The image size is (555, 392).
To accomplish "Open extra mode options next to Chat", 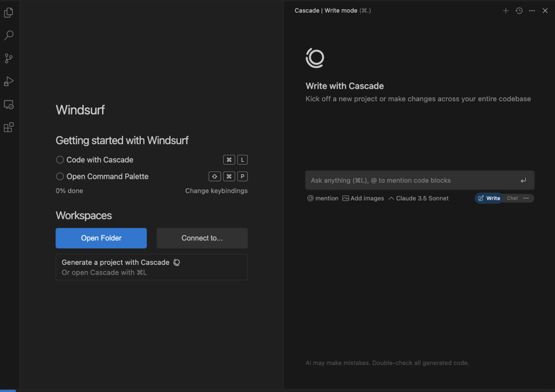I will point(526,198).
